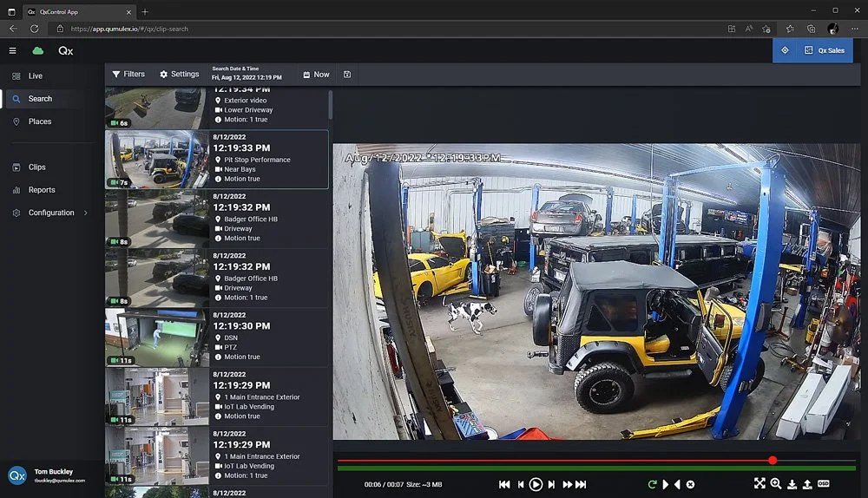Select the Badger Office HB 'Motion true' clip
This screenshot has height=498, width=868.
click(216, 219)
